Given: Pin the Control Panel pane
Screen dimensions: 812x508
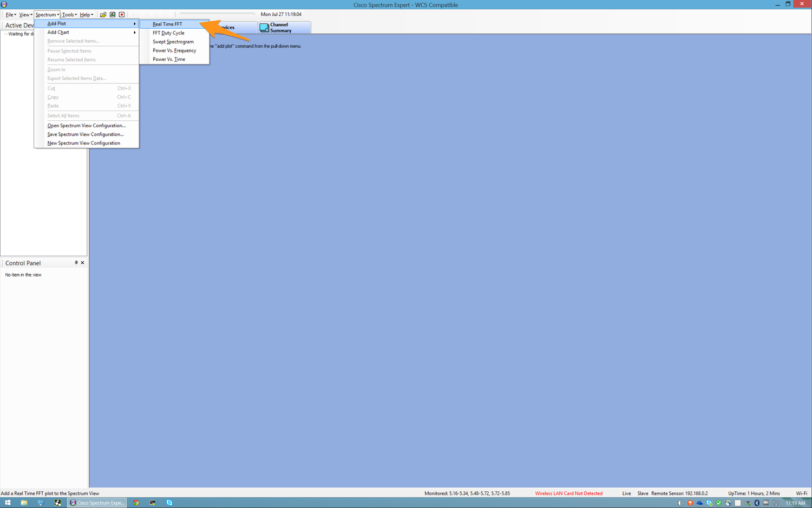Looking at the screenshot, I should click(x=76, y=263).
